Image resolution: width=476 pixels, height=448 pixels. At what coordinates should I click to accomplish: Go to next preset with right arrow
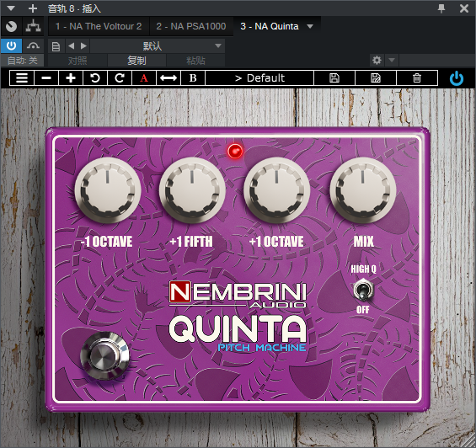[x=83, y=46]
